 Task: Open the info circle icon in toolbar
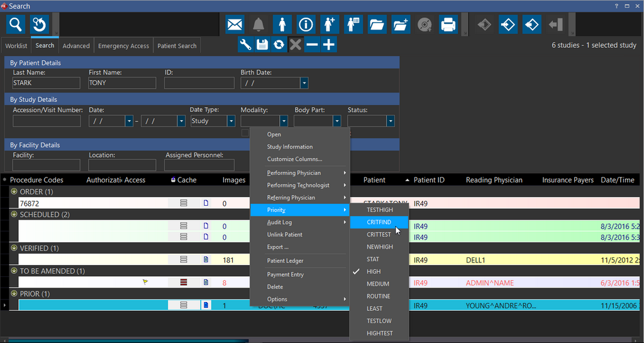tap(306, 25)
